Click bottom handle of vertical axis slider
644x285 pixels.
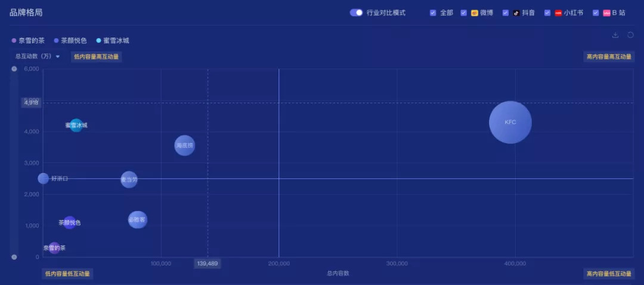(x=14, y=257)
